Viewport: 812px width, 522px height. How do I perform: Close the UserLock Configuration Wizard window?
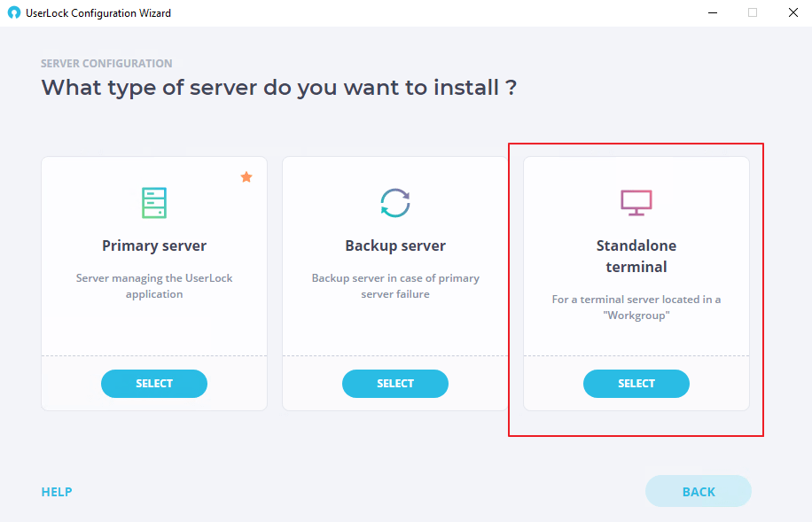[793, 13]
